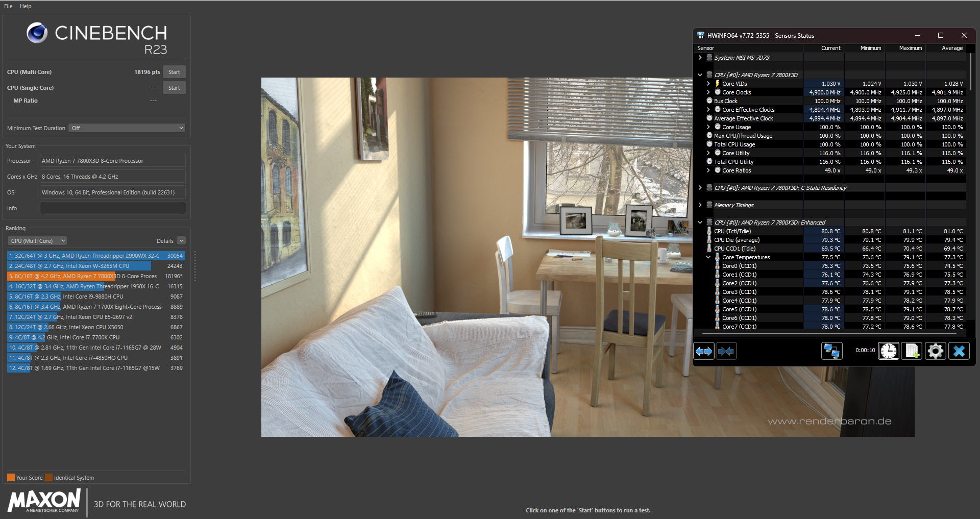The width and height of the screenshot is (980, 519).
Task: Select ranking entry Ryzen 7 7800X3D 18196
Action: coord(96,276)
